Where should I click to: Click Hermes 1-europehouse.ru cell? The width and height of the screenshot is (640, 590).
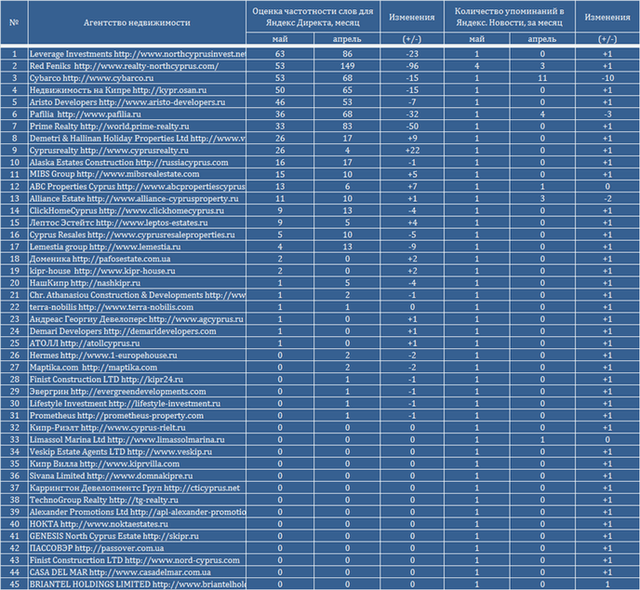coord(137,355)
